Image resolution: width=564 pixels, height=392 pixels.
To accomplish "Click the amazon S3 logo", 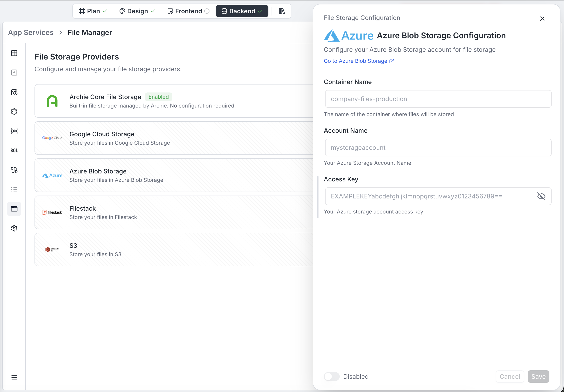I will pyautogui.click(x=52, y=249).
